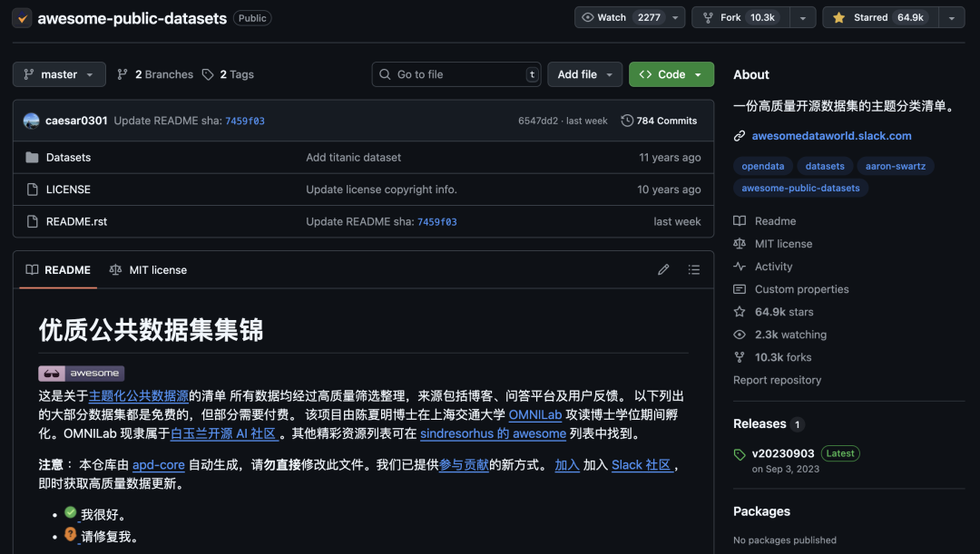Click the green tag icon beside v20230903

740,454
